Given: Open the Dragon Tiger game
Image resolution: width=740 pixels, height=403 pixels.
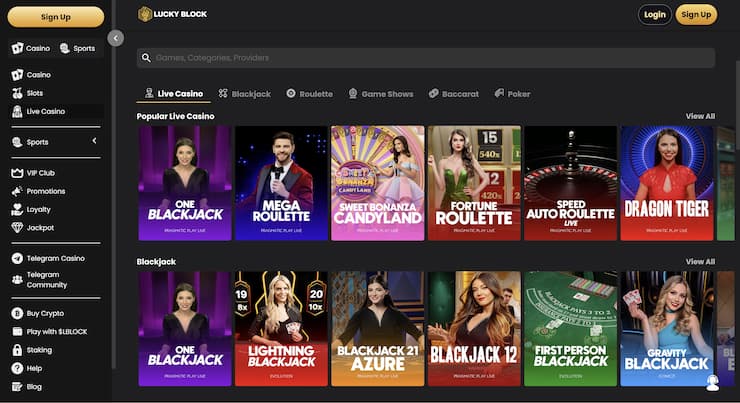Looking at the screenshot, I should click(667, 183).
